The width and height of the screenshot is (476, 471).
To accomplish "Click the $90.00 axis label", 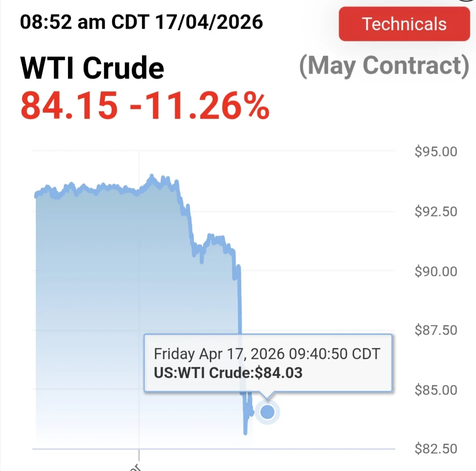I will [x=436, y=271].
